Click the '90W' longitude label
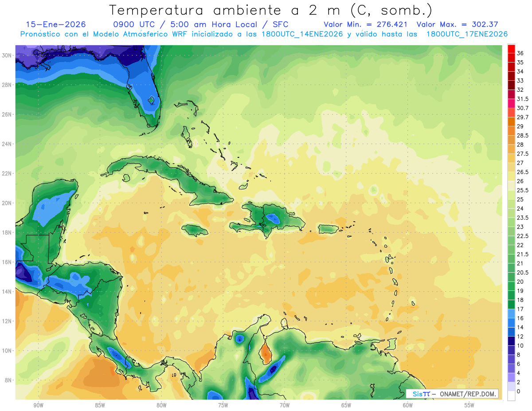Viewport: 532px width, 411px height. pyautogui.click(x=38, y=405)
